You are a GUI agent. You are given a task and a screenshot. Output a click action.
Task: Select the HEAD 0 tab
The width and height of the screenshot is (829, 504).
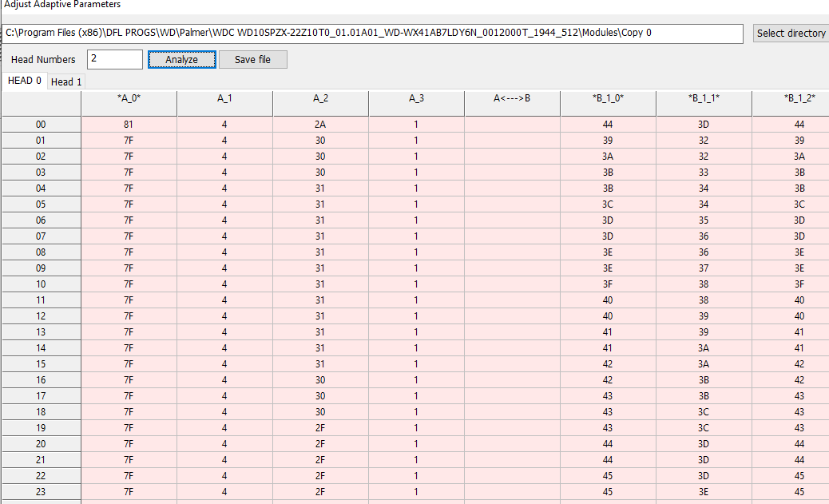pyautogui.click(x=24, y=81)
